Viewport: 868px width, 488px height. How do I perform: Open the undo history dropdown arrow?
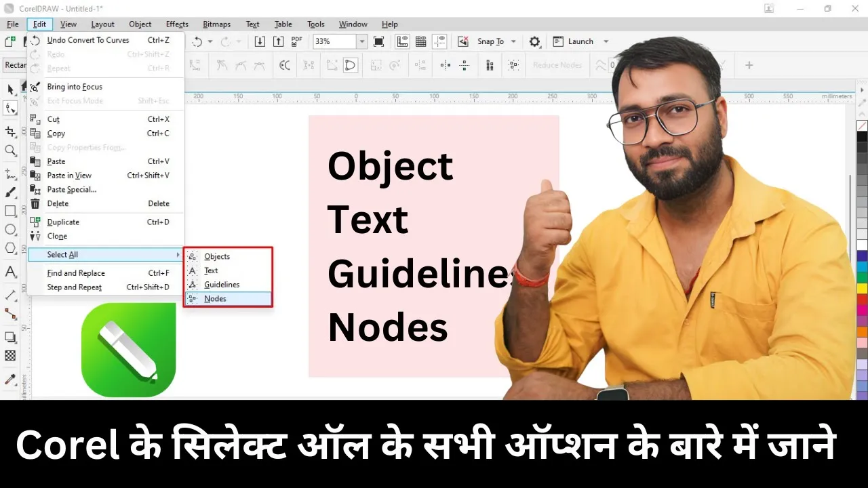[x=210, y=41]
